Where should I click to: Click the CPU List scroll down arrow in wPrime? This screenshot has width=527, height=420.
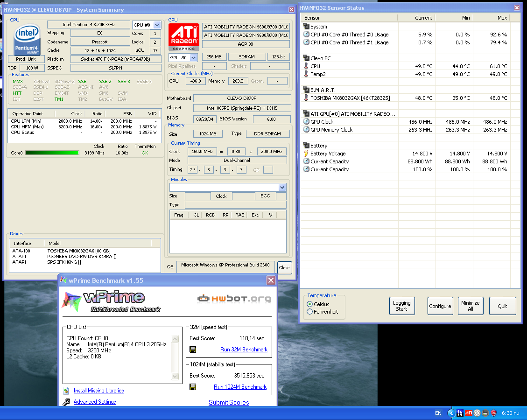coord(175,376)
